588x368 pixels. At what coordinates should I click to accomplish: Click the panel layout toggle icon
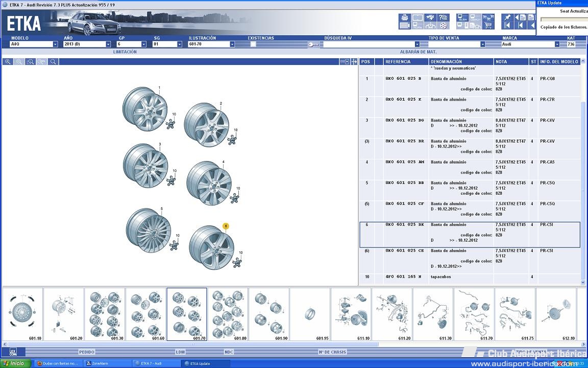click(344, 61)
